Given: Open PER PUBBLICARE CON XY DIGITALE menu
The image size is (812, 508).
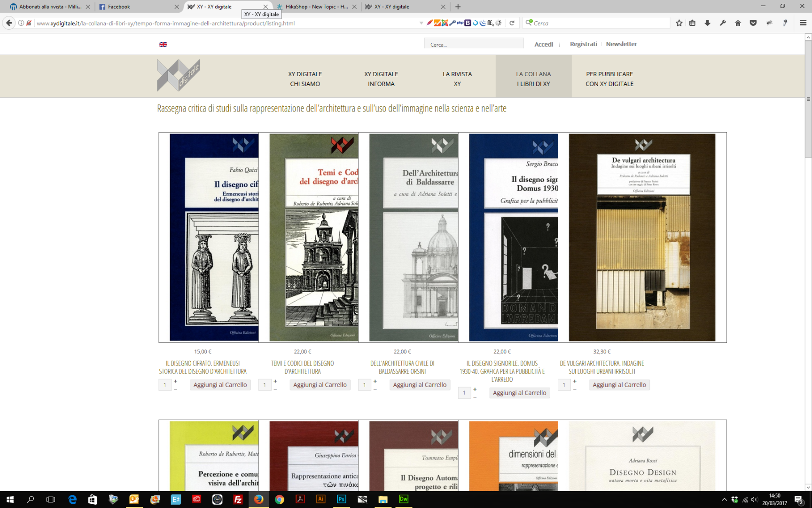Looking at the screenshot, I should 609,79.
